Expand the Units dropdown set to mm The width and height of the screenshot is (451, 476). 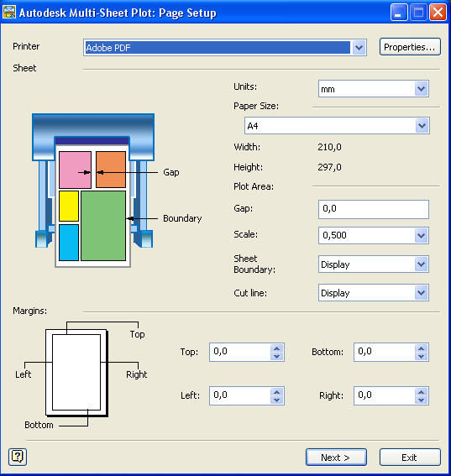(422, 89)
